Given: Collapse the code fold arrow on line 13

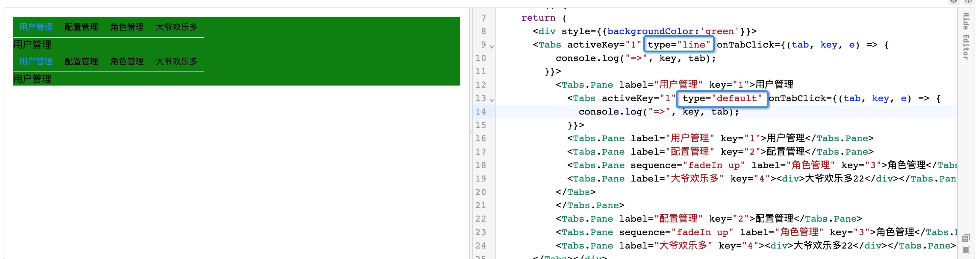Looking at the screenshot, I should (491, 100).
